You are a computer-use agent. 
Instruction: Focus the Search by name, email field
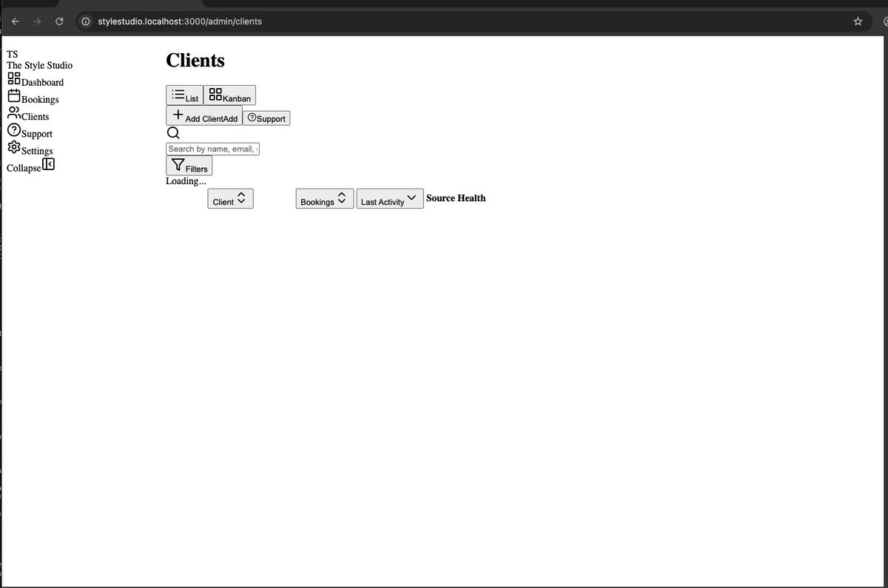click(212, 149)
